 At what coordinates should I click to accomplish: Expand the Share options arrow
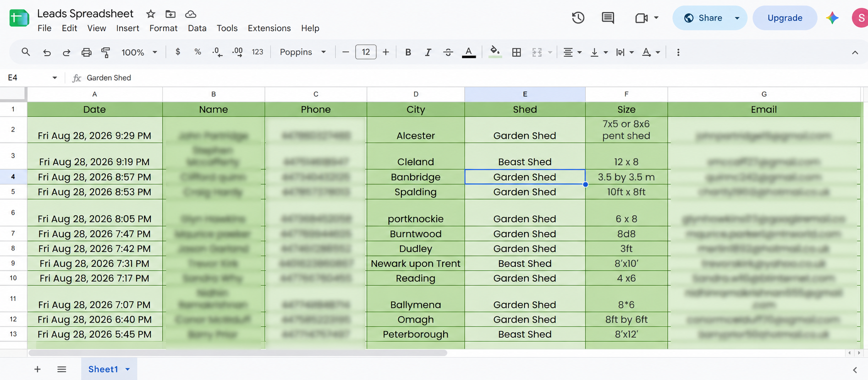click(737, 18)
